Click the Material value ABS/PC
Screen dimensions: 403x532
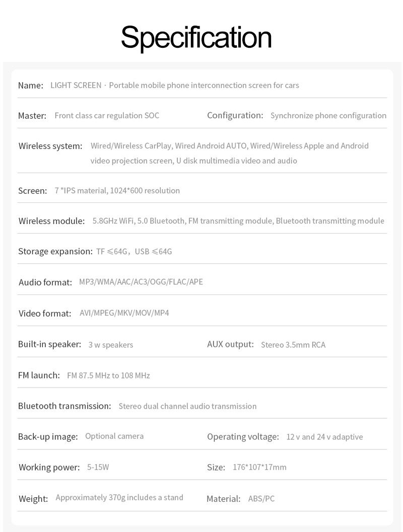tap(261, 499)
